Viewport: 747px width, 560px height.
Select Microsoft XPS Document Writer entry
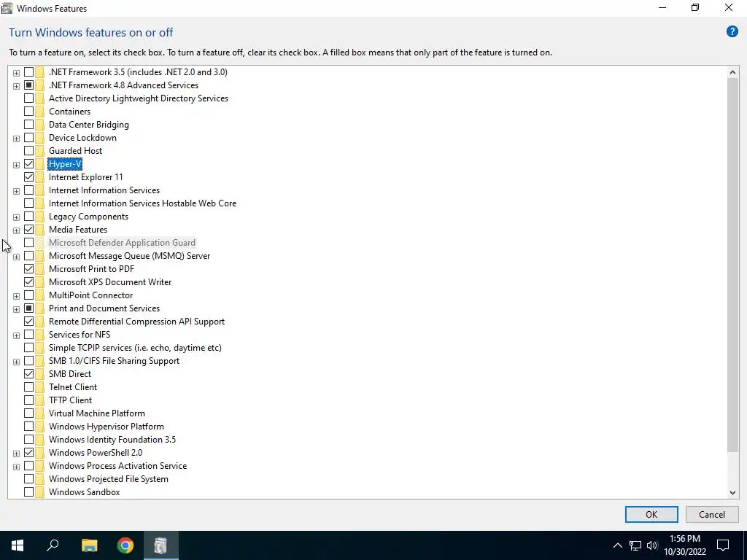pyautogui.click(x=110, y=282)
